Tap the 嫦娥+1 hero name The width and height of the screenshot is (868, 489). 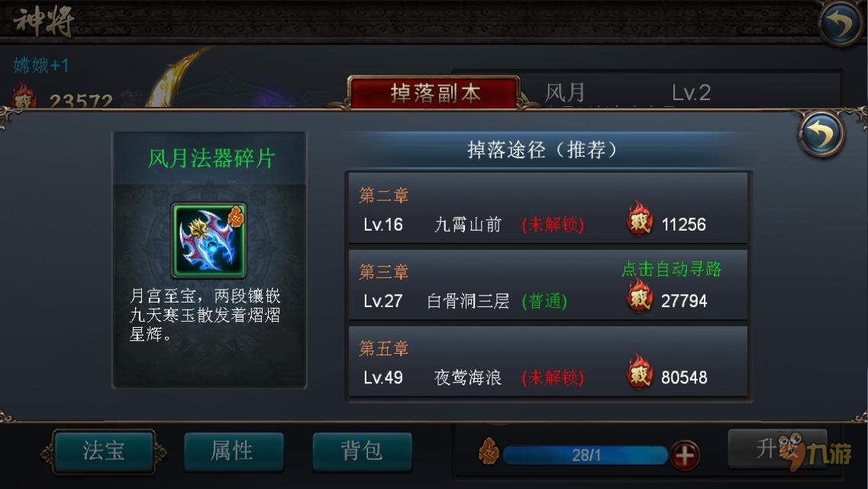tap(41, 66)
